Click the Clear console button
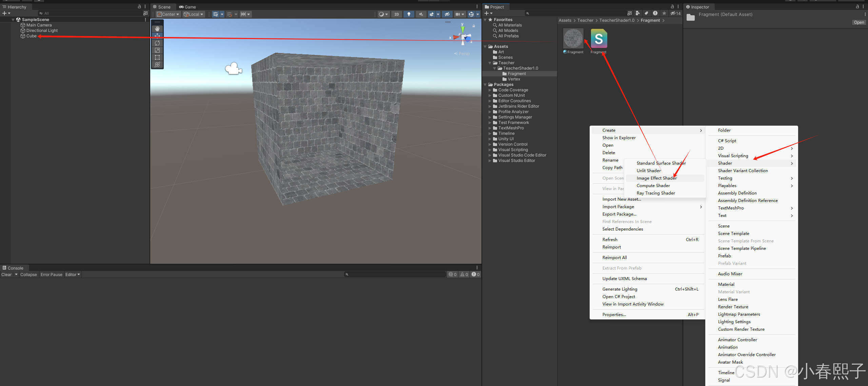Image resolution: width=868 pixels, height=386 pixels. coord(6,275)
